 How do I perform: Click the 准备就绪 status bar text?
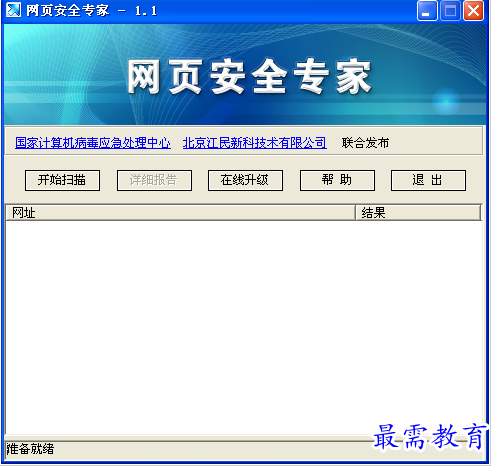click(30, 449)
